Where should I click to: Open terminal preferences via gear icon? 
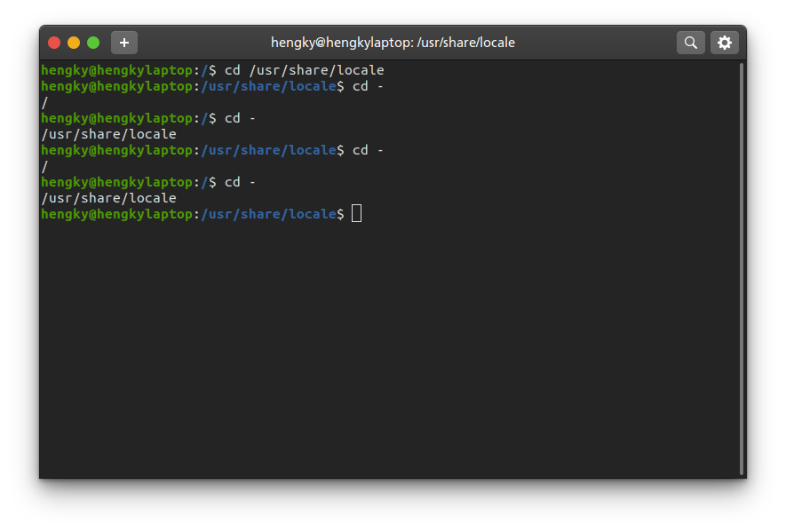[x=725, y=42]
